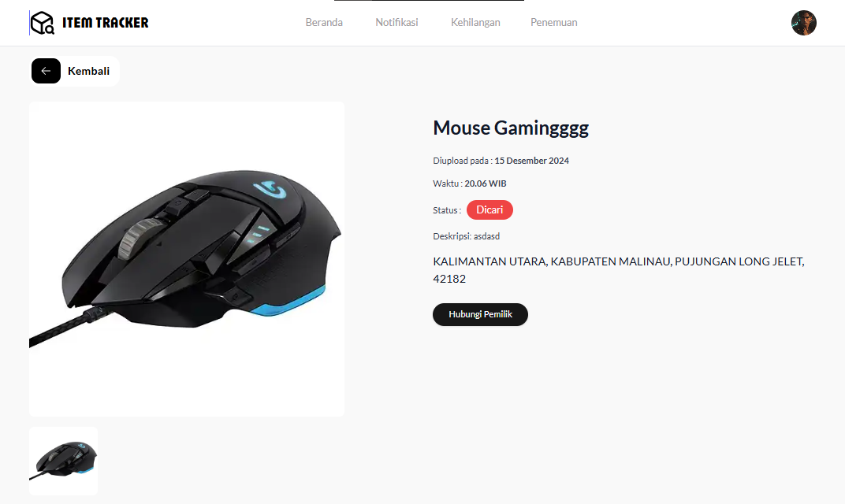View the large gaming mouse photo
845x504 pixels.
187,259
